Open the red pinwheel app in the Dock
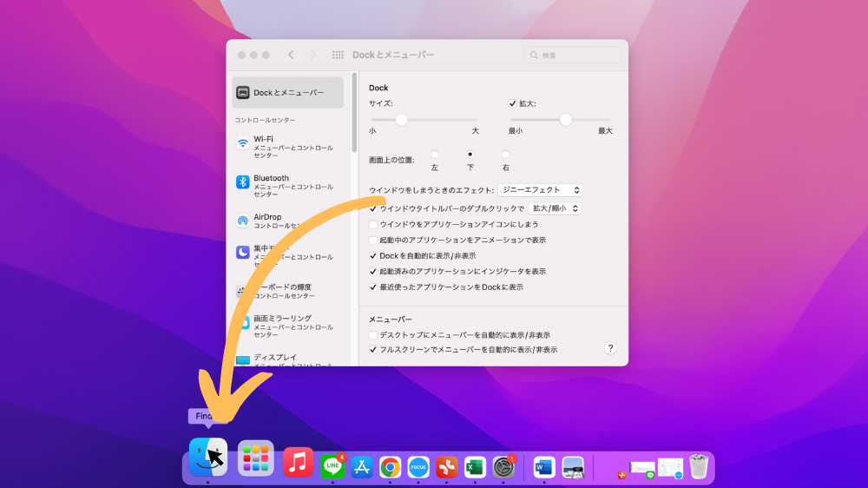 [447, 467]
